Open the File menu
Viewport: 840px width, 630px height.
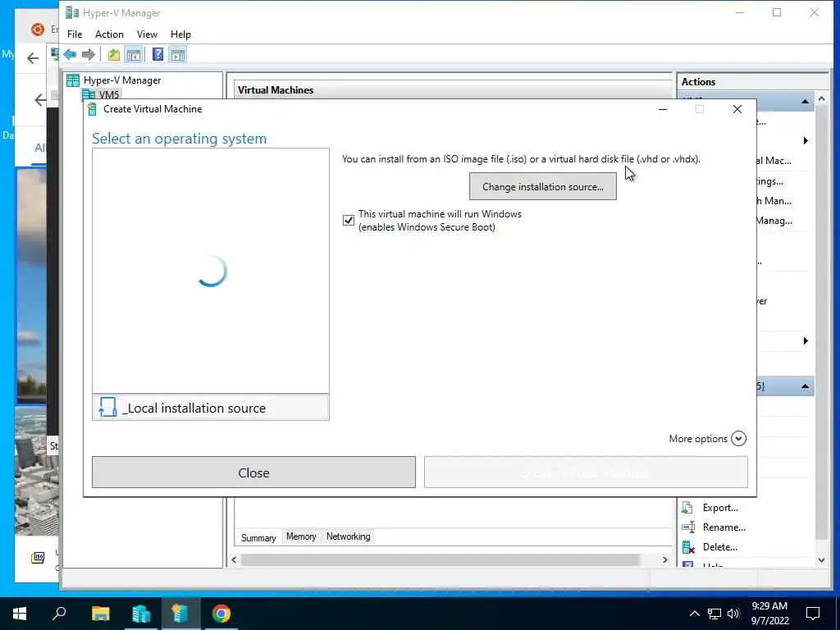(75, 34)
